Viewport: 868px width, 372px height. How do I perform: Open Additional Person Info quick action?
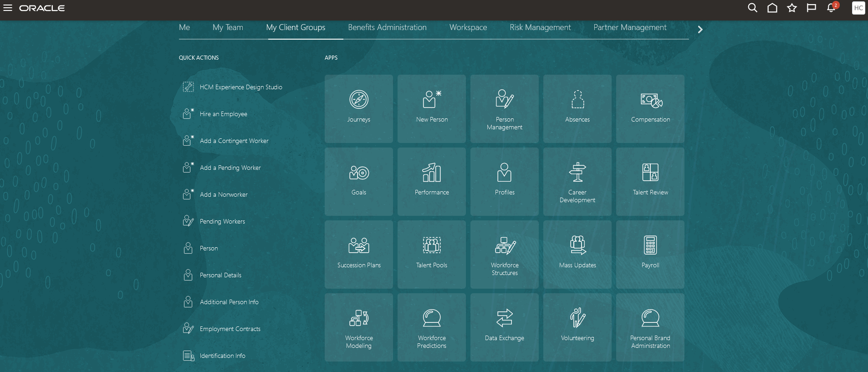pos(221,302)
